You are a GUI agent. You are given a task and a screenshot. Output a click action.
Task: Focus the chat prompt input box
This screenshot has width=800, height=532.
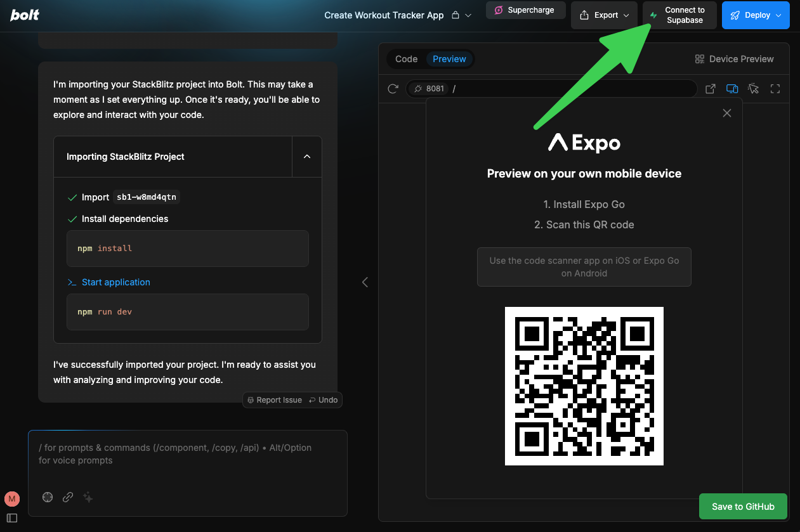pos(188,454)
